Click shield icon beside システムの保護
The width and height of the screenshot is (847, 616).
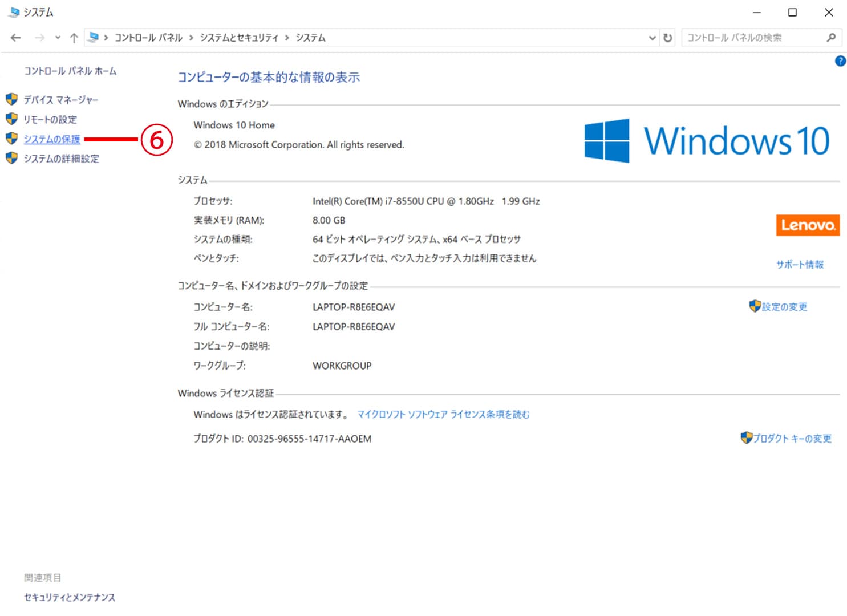(x=12, y=139)
